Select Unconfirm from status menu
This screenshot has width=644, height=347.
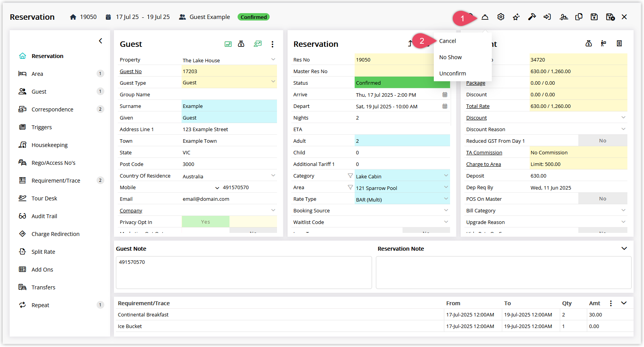(x=452, y=74)
